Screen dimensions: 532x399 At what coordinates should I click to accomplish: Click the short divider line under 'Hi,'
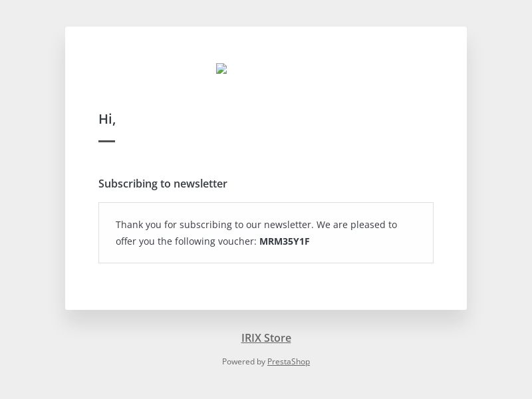107,141
